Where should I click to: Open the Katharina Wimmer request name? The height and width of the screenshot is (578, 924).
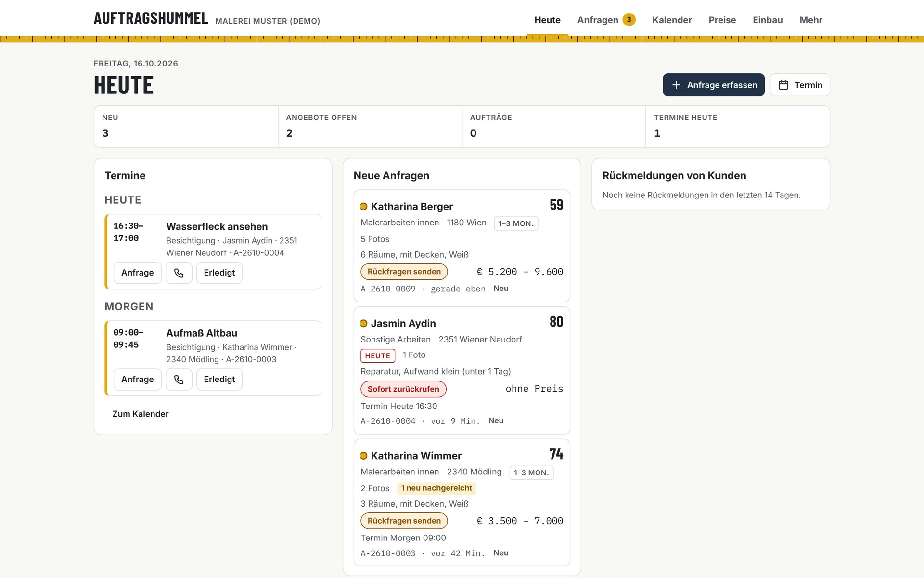coord(416,456)
